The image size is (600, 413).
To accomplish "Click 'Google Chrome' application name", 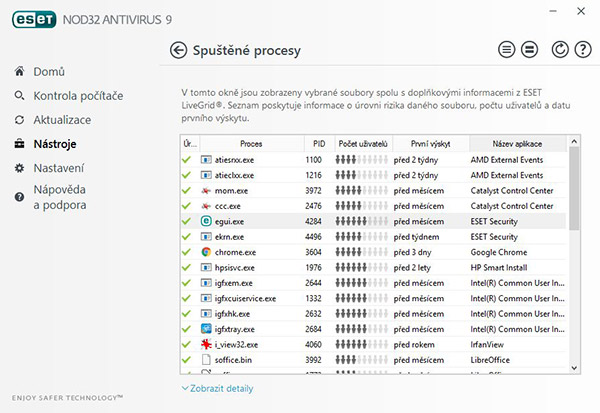I will (499, 252).
